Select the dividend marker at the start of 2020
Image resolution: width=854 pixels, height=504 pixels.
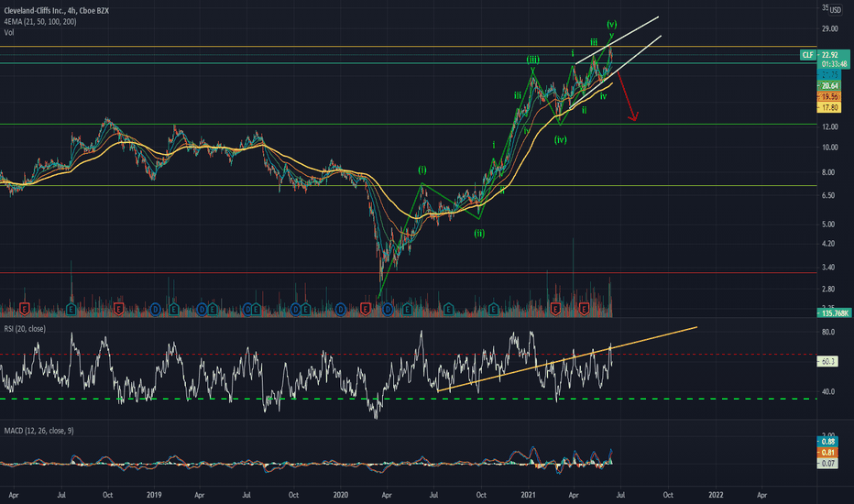coord(341,310)
